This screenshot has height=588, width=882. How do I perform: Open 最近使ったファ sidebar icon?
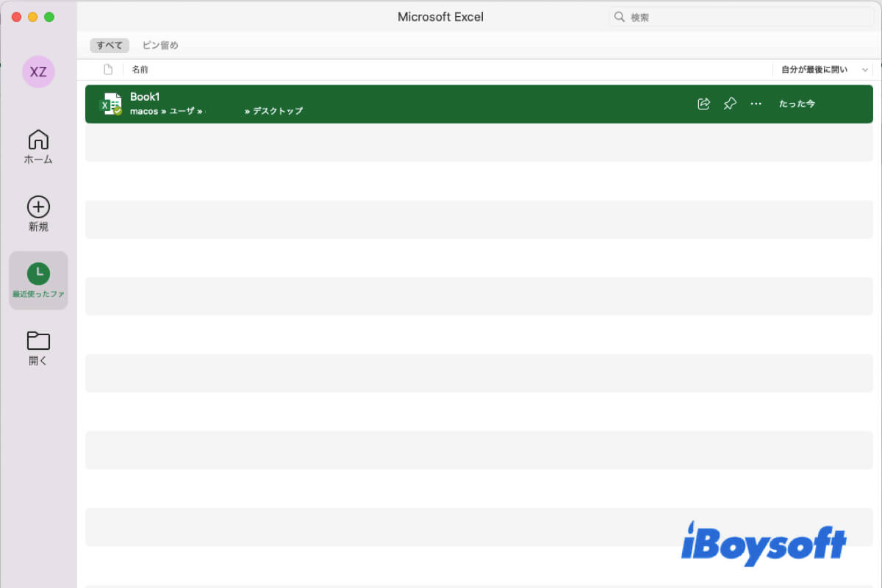pos(37,280)
